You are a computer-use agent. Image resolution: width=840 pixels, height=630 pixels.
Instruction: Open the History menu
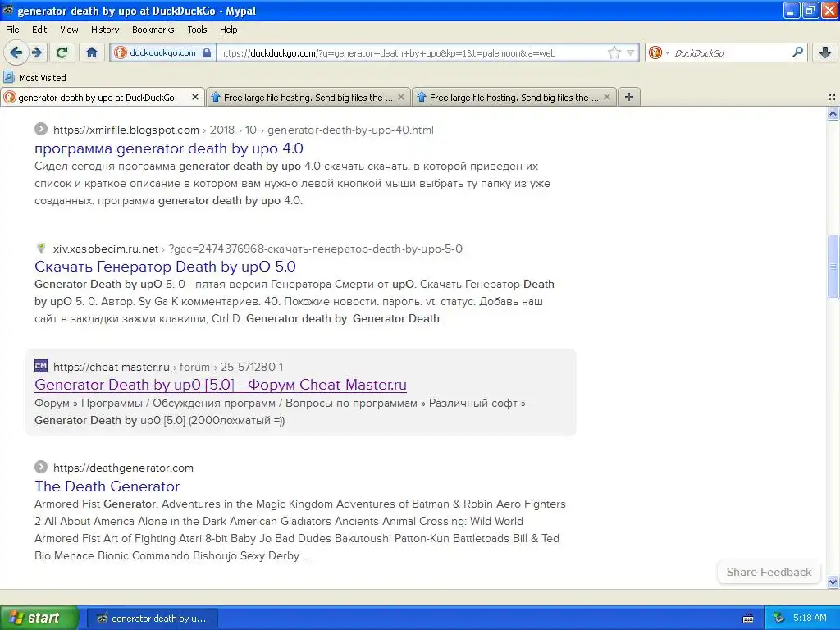pyautogui.click(x=104, y=30)
